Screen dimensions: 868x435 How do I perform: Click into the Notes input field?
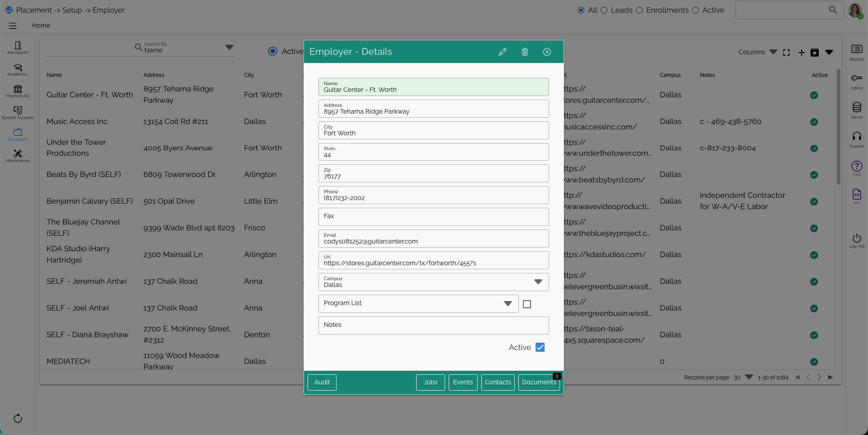click(433, 325)
